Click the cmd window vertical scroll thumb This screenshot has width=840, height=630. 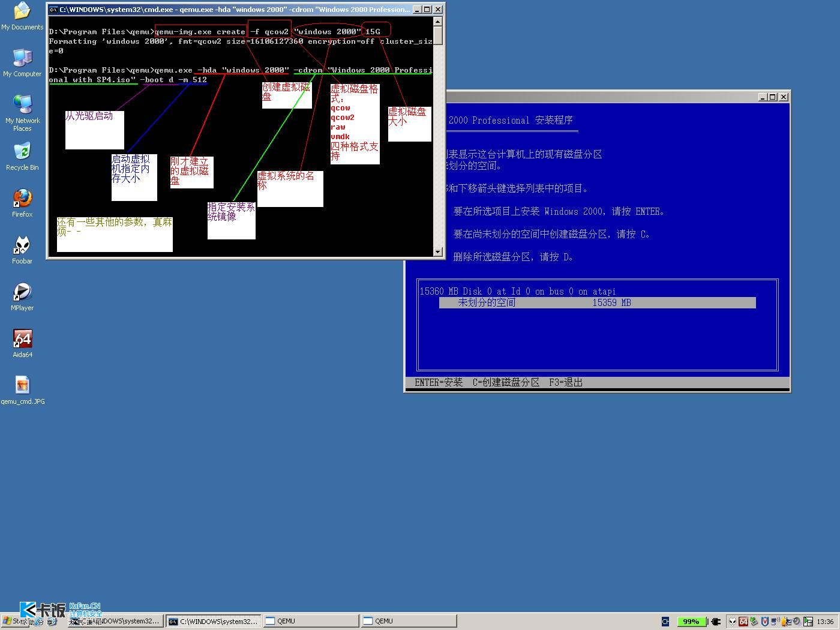click(438, 35)
